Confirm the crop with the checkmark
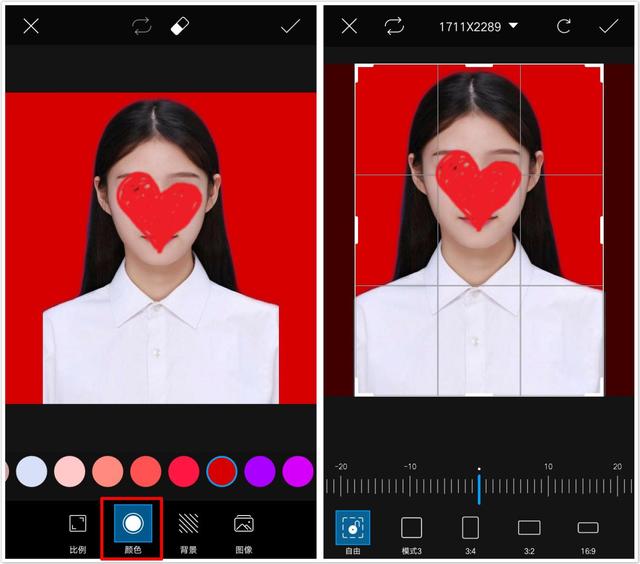The image size is (640, 564). tap(608, 26)
